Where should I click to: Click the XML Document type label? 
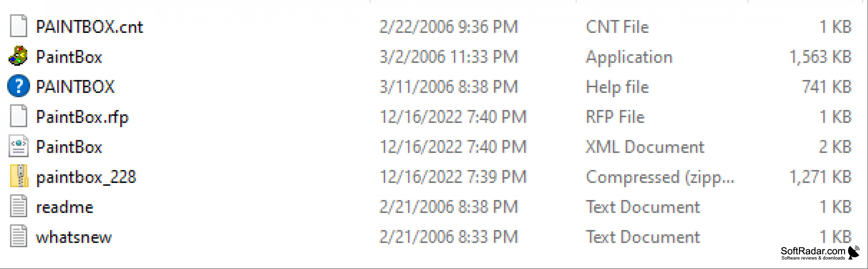tap(645, 147)
